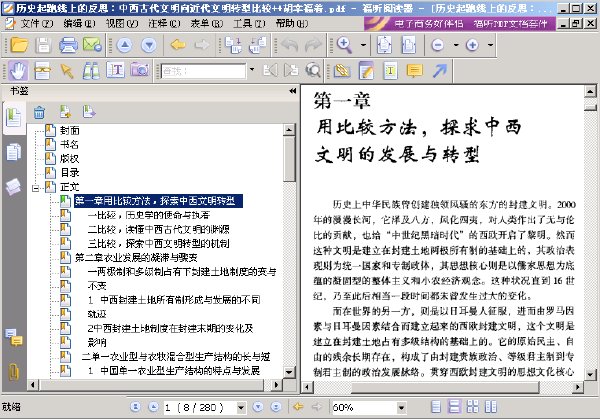
Task: Email the document using envelope icon
Action: pos(92,45)
